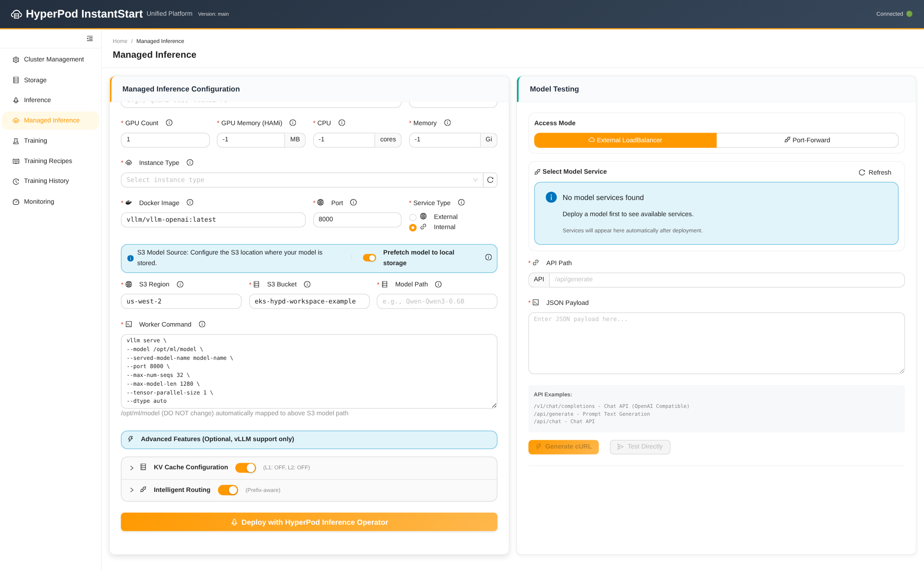This screenshot has width=924, height=570.
Task: Disable the KV Cache Configuration switch
Action: click(x=245, y=467)
